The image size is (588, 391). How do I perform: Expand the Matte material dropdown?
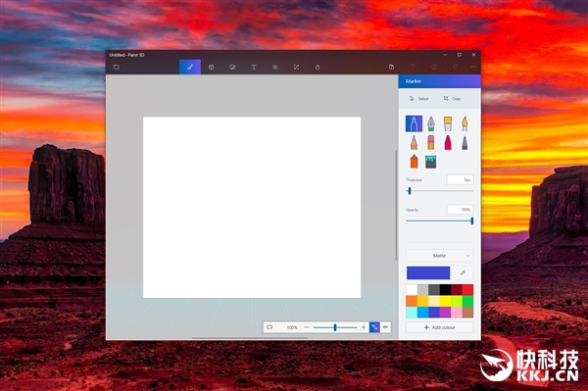click(x=439, y=256)
